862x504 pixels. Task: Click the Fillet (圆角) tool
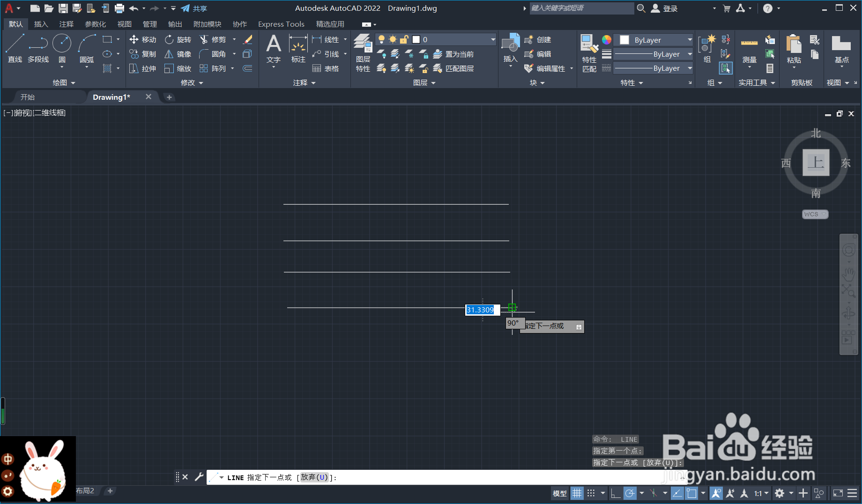(x=213, y=54)
